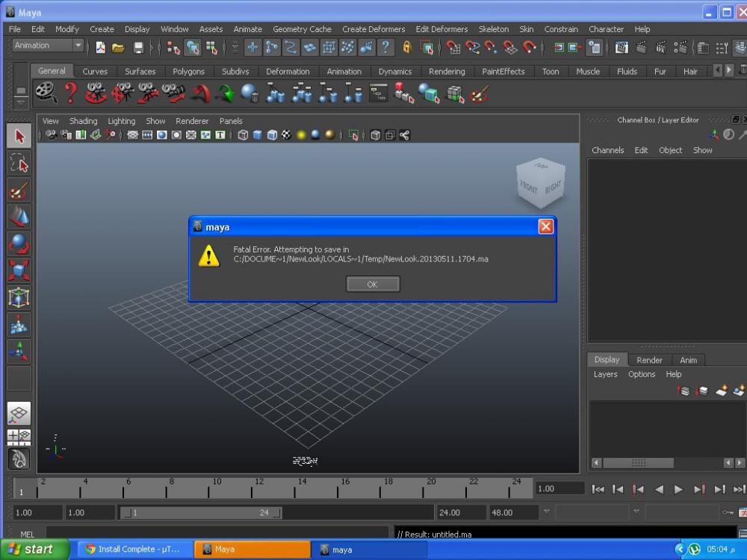The width and height of the screenshot is (747, 560).
Task: Click the playback end time field 24.00
Action: coord(460,513)
